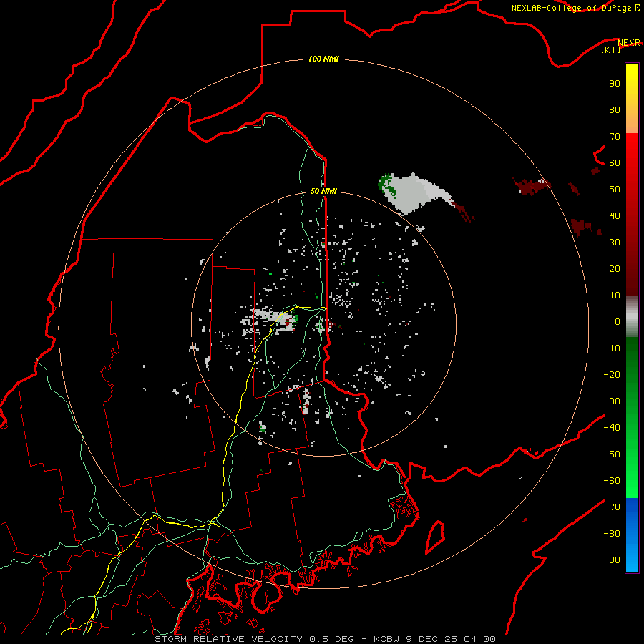Click the -80 value on velocity scale
The height and width of the screenshot is (644, 644).
click(x=612, y=534)
